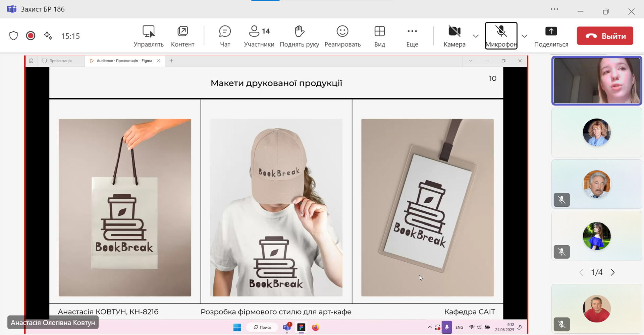Unmute the Microphone
644x335 pixels.
click(501, 36)
